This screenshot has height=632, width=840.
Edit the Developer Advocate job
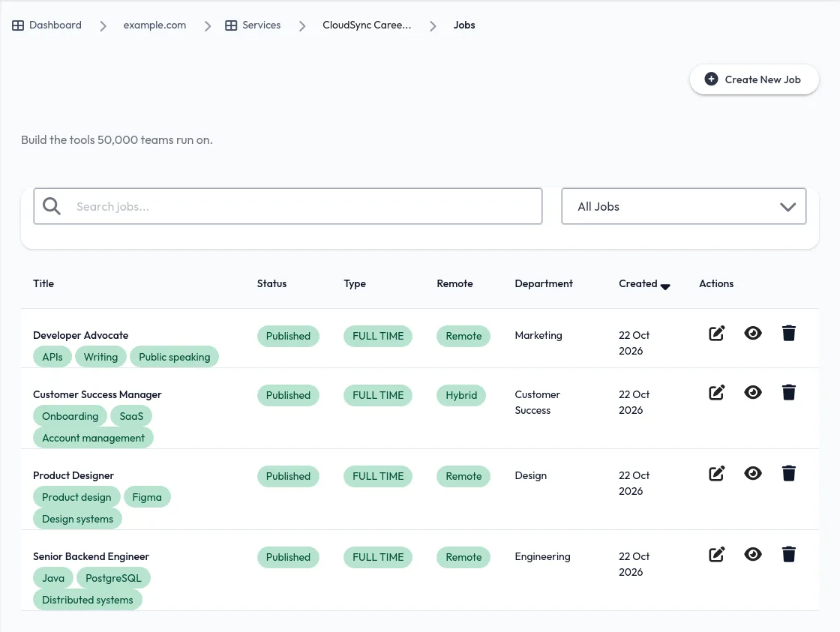pyautogui.click(x=716, y=333)
